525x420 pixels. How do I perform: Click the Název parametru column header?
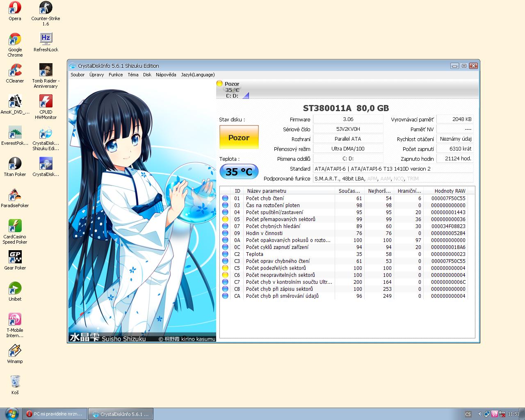289,191
